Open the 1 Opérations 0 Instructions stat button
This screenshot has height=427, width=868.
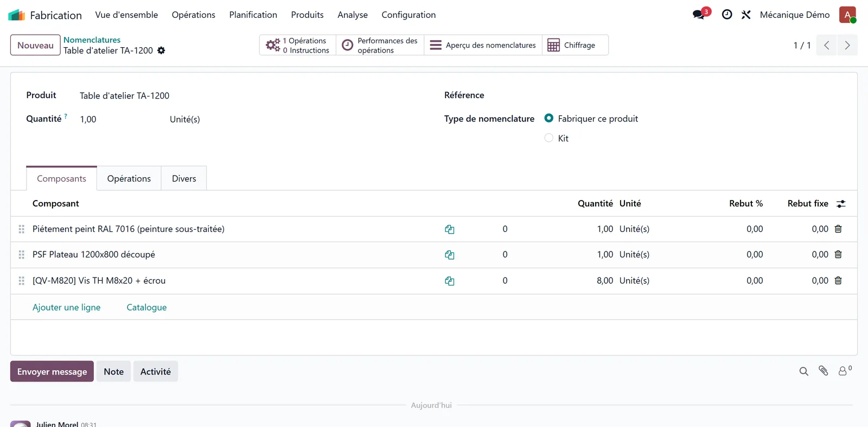coord(298,46)
